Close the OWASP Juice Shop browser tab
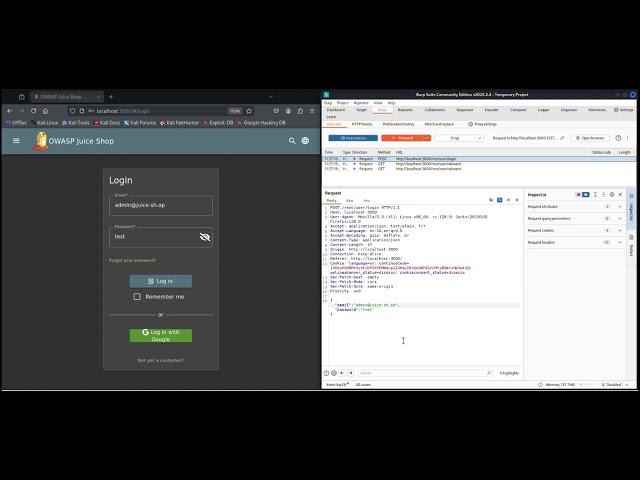 click(x=98, y=97)
